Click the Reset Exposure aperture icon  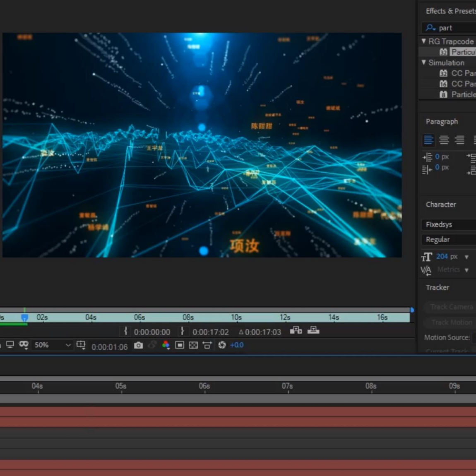[x=222, y=345]
